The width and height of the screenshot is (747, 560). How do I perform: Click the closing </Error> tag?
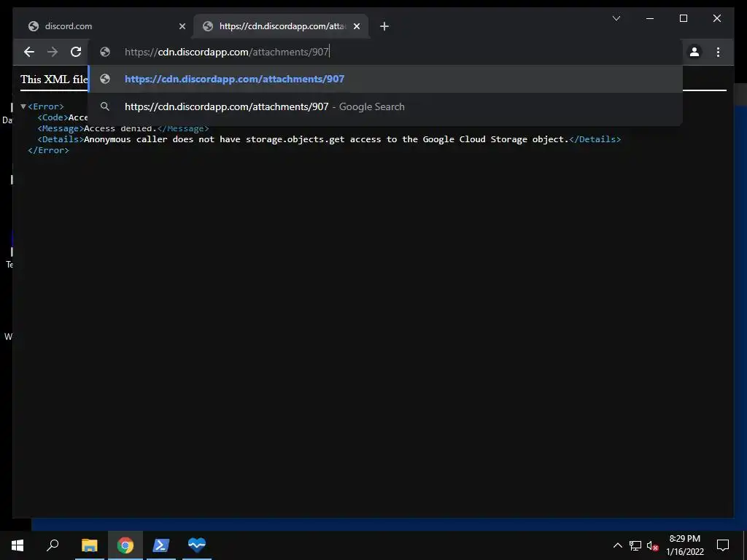pos(49,150)
